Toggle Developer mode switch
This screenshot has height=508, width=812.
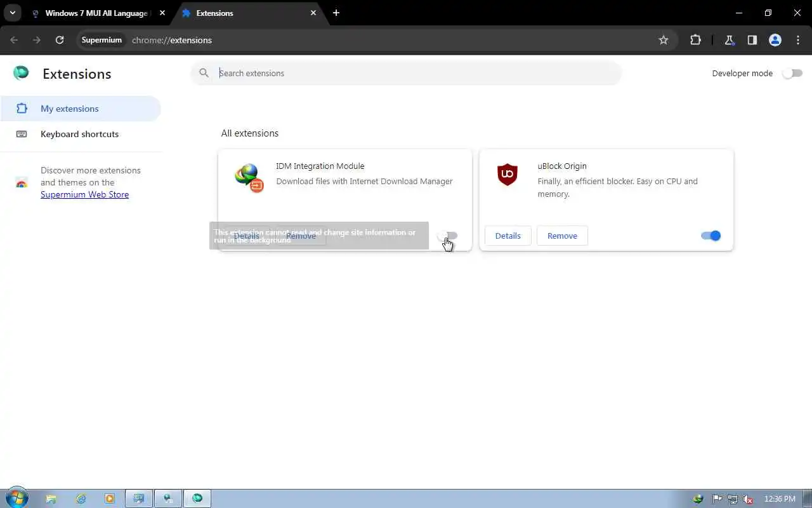792,73
